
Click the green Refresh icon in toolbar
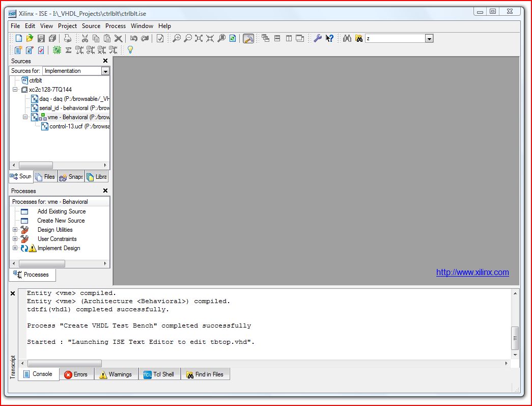(233, 38)
